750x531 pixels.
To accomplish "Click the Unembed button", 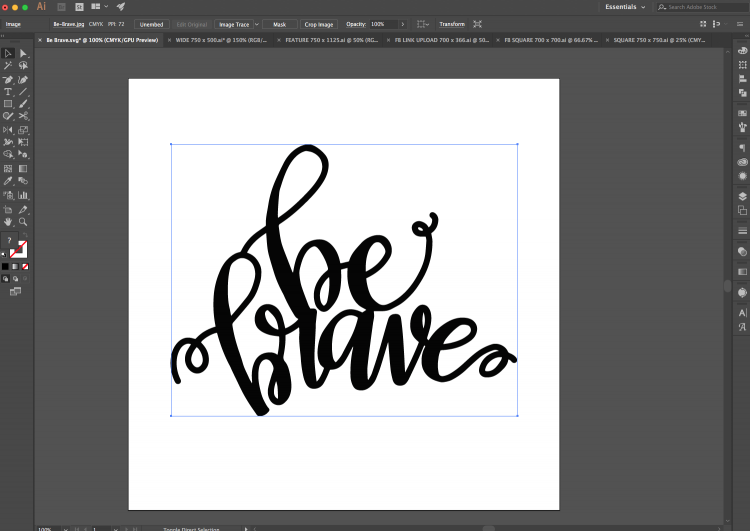I will 152,24.
